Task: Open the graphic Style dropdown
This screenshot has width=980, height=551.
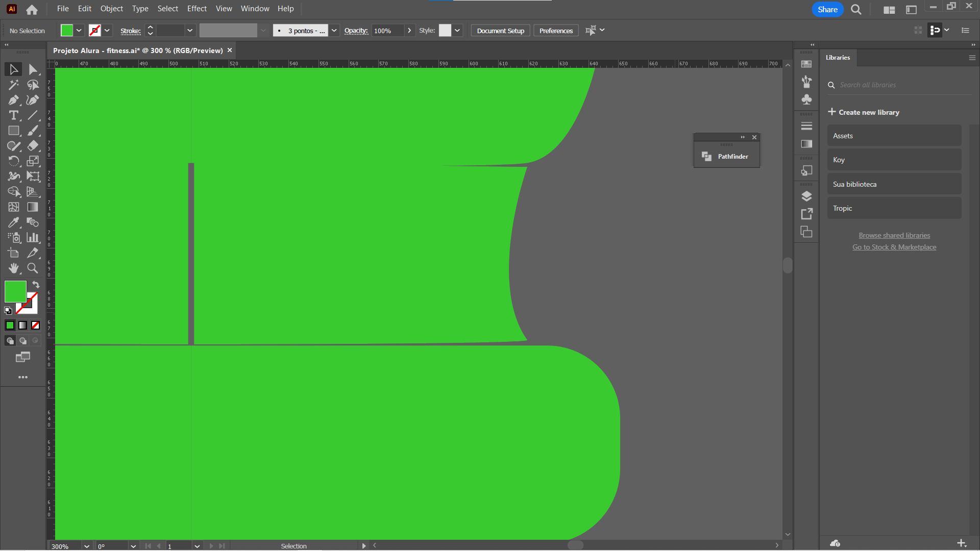Action: click(x=457, y=31)
